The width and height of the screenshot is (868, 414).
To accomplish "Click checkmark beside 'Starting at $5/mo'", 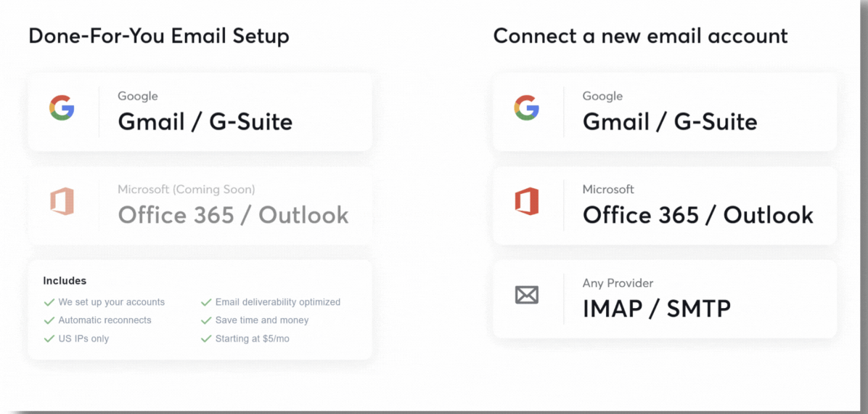I will 206,339.
